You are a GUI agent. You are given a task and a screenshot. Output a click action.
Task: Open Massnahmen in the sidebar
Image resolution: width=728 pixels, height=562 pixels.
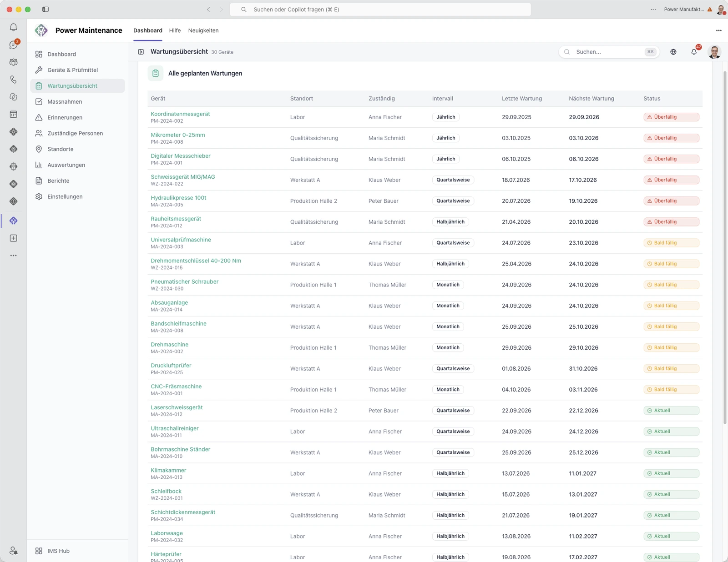[x=77, y=102]
